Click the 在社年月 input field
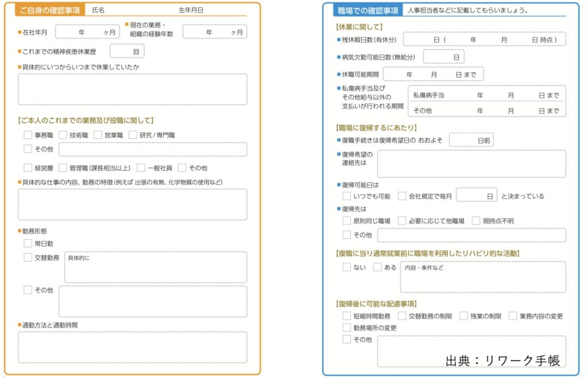Viewport: 588px width, 382px height. pyautogui.click(x=87, y=32)
